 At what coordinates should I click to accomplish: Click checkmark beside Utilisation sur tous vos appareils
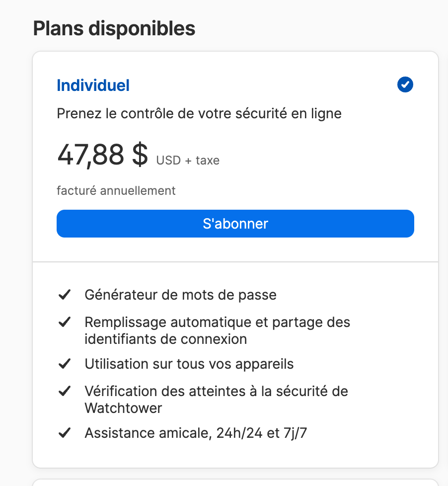click(x=64, y=364)
